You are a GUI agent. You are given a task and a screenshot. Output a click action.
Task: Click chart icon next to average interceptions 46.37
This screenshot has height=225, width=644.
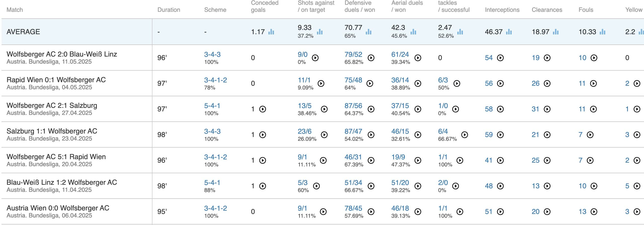point(509,32)
